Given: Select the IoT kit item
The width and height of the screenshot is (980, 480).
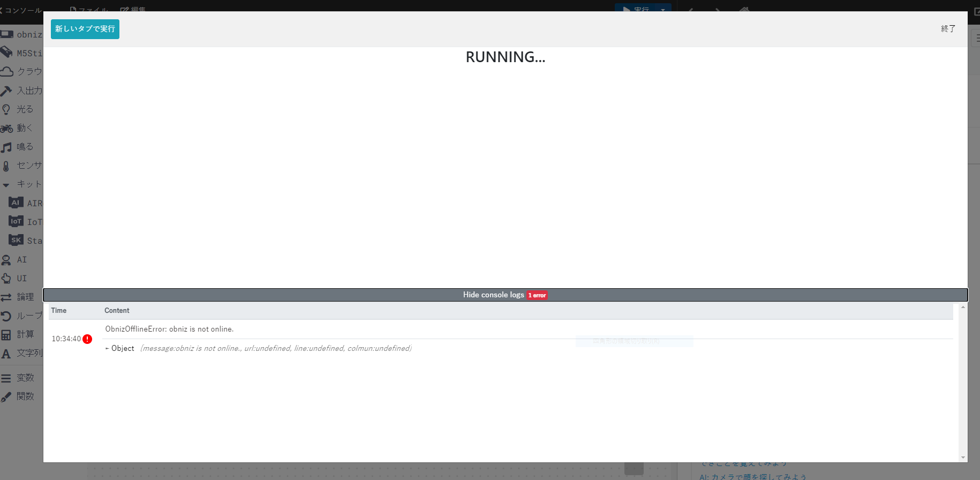Looking at the screenshot, I should 16,222.
